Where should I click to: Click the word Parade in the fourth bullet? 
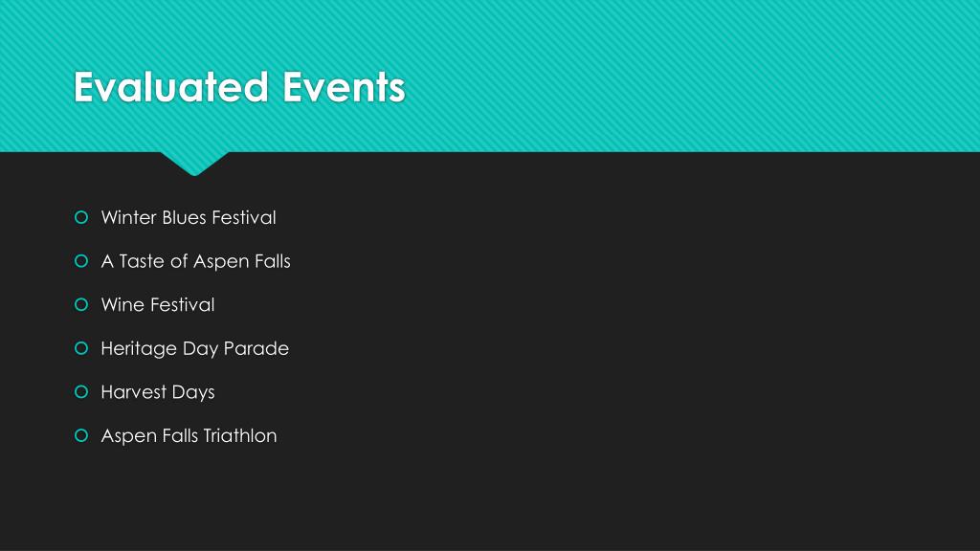[x=256, y=348]
